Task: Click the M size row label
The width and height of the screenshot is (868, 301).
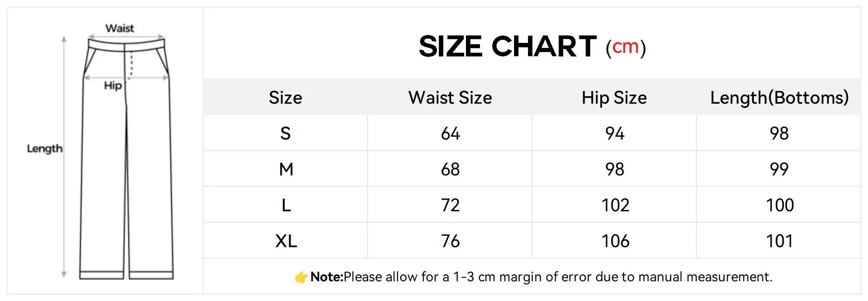Action: [286, 169]
